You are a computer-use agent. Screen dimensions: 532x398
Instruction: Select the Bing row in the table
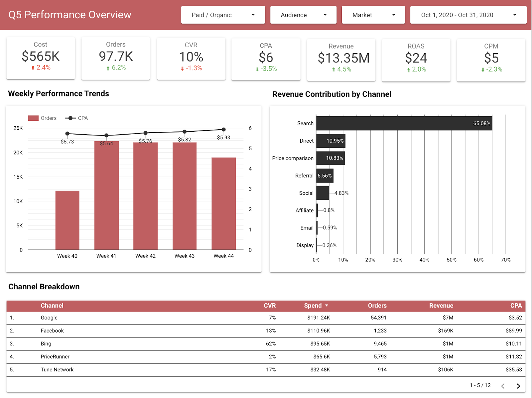(x=266, y=344)
